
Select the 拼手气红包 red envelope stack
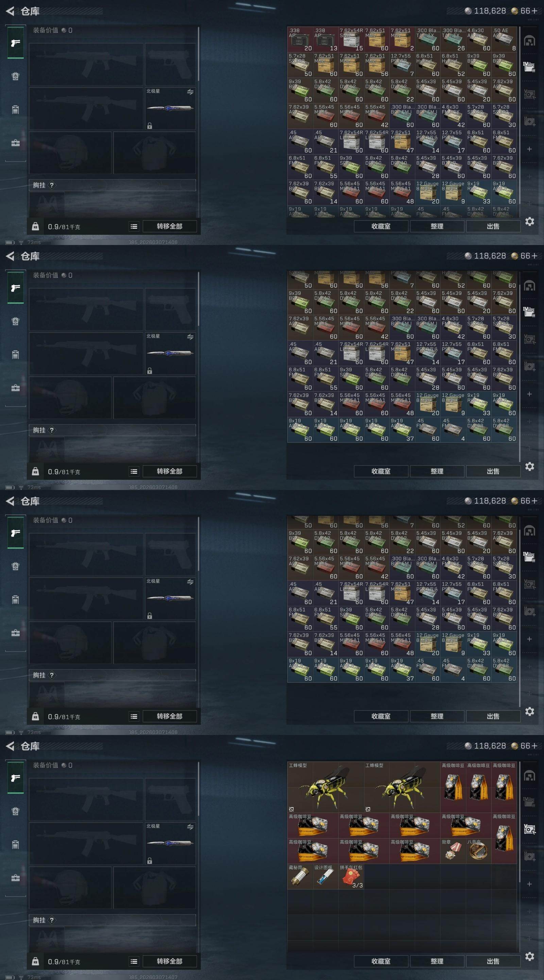[x=351, y=876]
